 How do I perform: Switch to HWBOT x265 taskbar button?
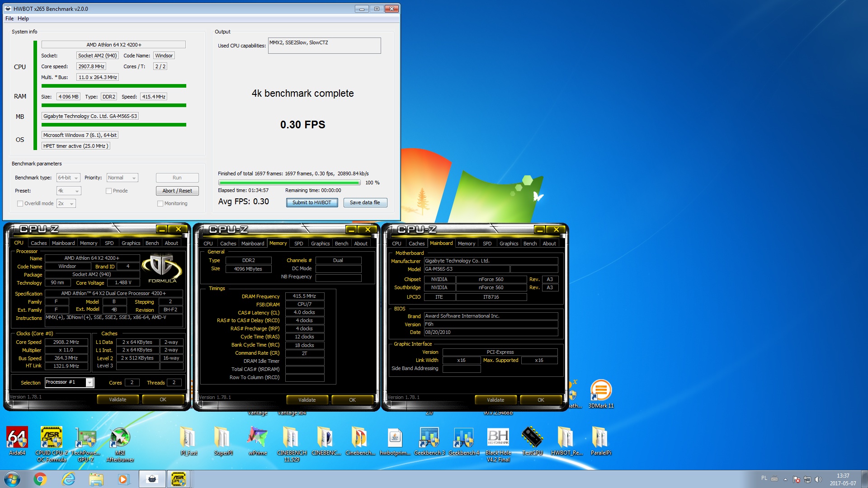152,479
